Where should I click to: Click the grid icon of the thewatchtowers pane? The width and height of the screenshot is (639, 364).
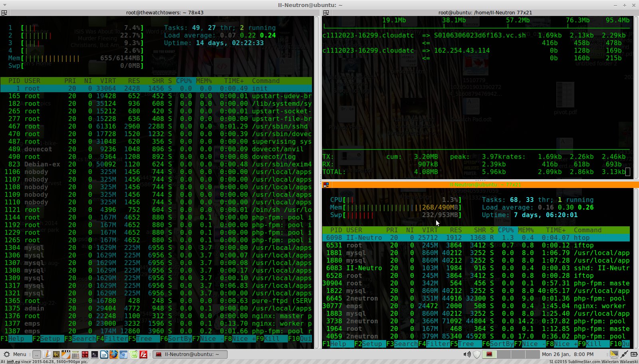tap(4, 13)
